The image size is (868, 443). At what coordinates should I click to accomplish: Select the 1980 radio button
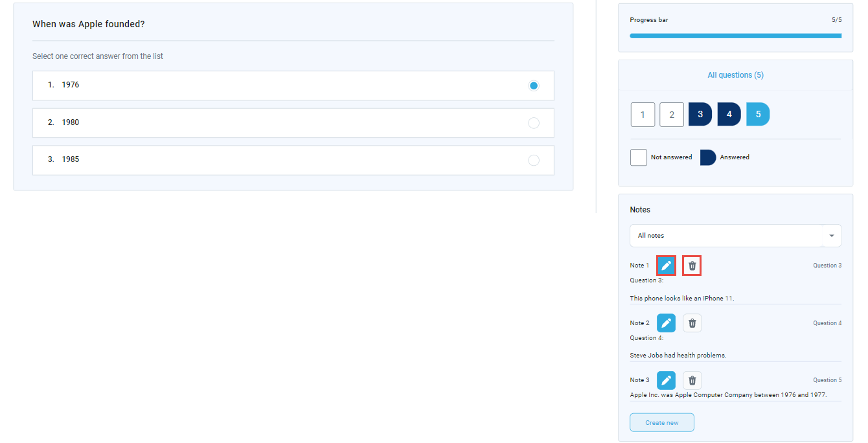(x=534, y=123)
